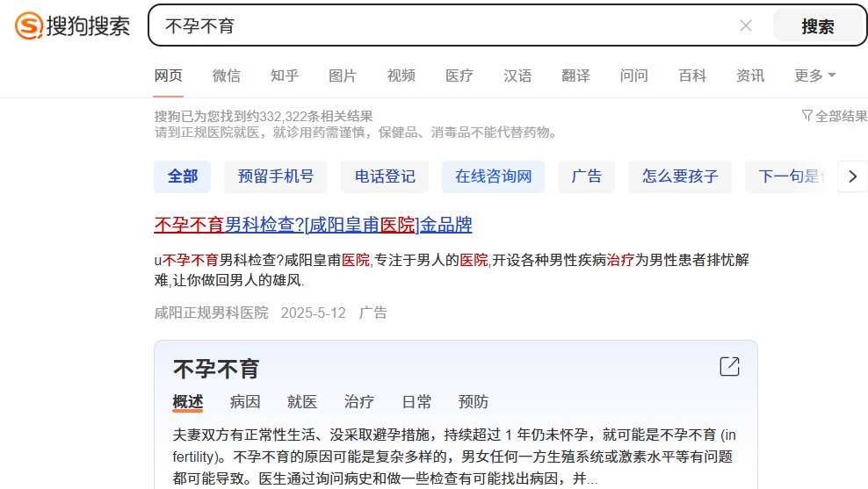The height and width of the screenshot is (489, 868).
Task: Click the overview paragraph starting 夫妻双方
Action: [x=454, y=457]
